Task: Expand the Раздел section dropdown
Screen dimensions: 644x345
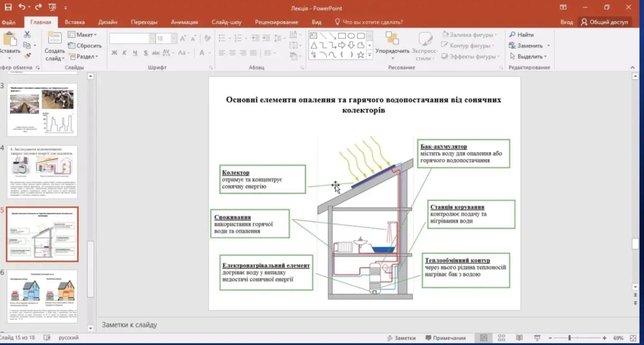Action: (x=86, y=57)
